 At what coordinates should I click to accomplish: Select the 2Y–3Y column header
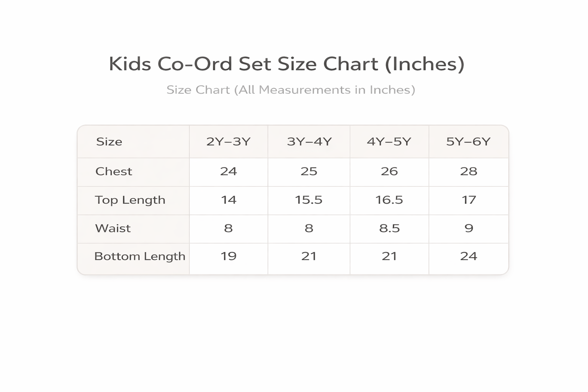tap(228, 142)
